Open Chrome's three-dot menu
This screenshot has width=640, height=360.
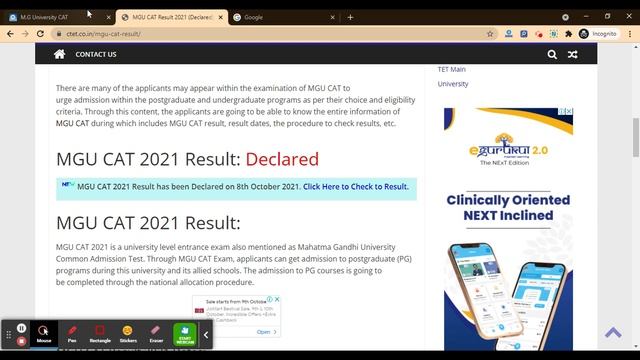[630, 34]
